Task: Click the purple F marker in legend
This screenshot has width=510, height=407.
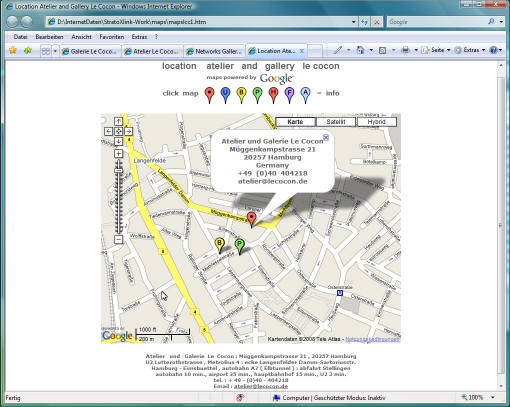Action: click(290, 95)
